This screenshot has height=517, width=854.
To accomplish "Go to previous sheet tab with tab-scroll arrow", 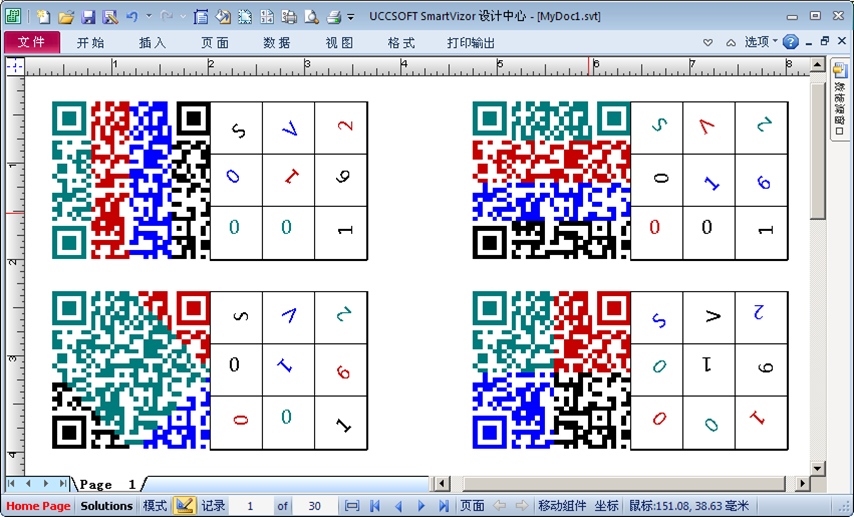I will tap(28, 483).
